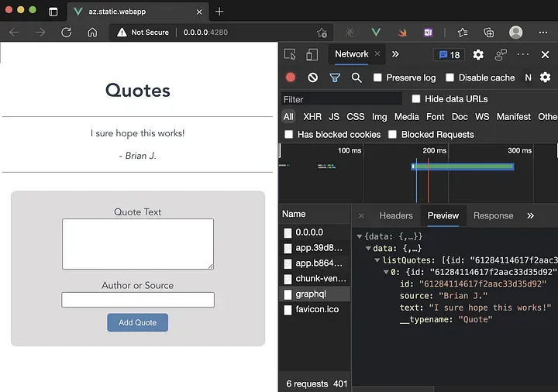This screenshot has height=392, width=558.
Task: Stop recording network log
Action: (291, 77)
